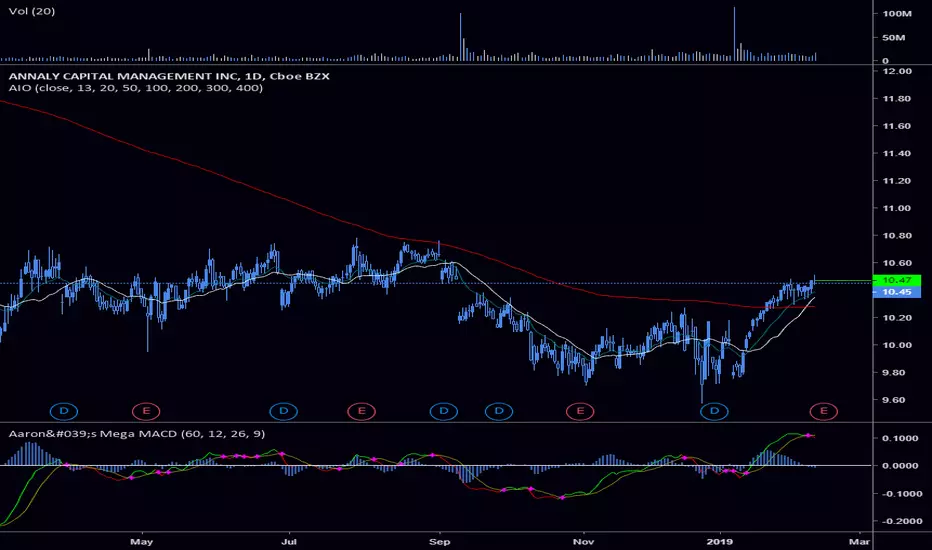Viewport: 932px width, 550px height.
Task: Click the 2019 label on time axis
Action: (720, 542)
